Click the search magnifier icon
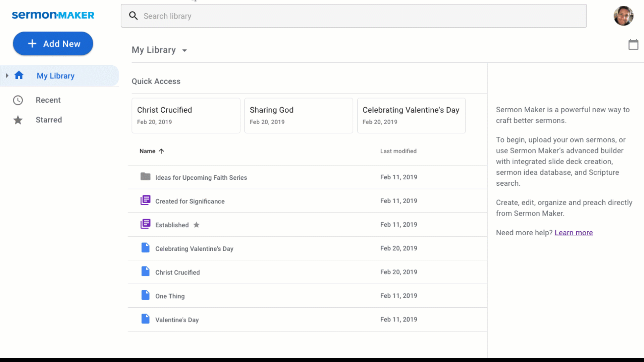Screen dimensions: 644x362 click(133, 16)
